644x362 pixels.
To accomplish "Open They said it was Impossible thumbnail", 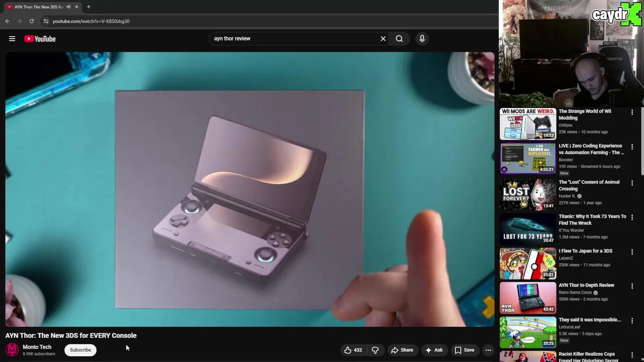I will coord(528,332).
